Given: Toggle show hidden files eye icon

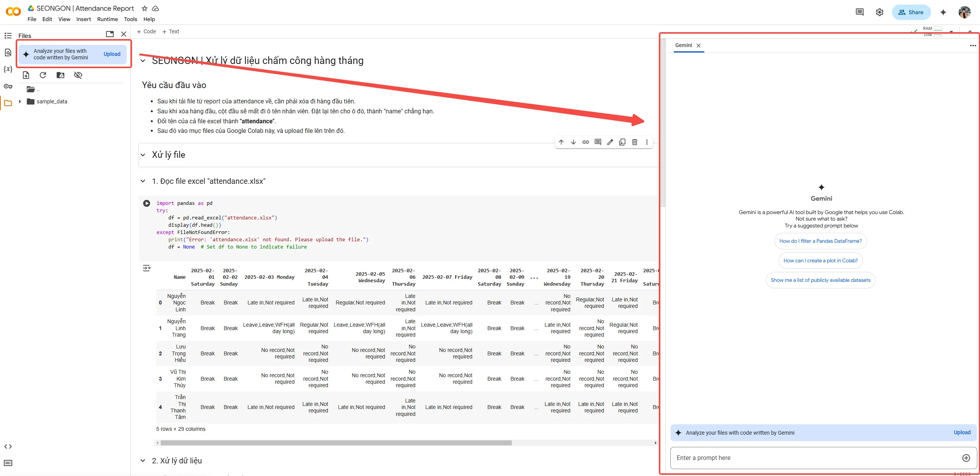Looking at the screenshot, I should (78, 75).
